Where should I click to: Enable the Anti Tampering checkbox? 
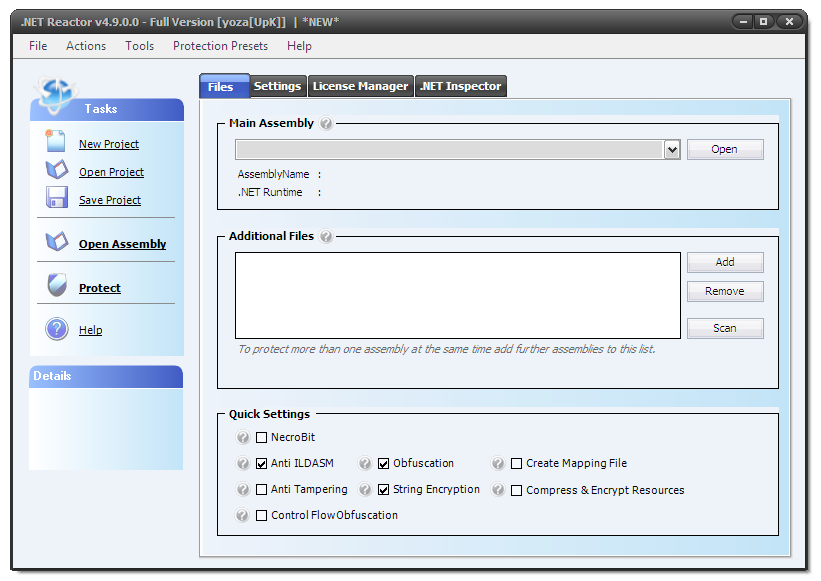261,489
